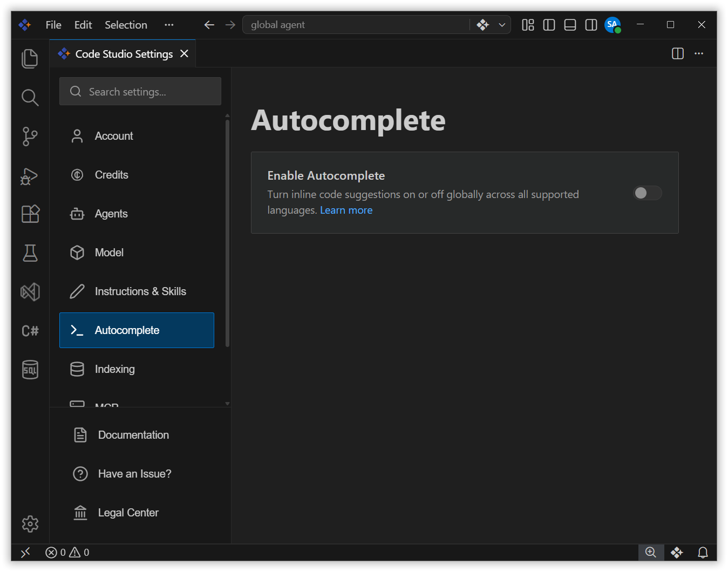728x572 pixels.
Task: Click the global agent command box
Action: tap(356, 25)
